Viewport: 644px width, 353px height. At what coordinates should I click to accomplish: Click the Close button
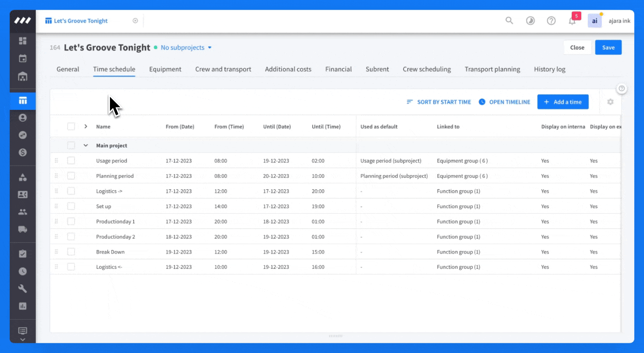click(577, 48)
